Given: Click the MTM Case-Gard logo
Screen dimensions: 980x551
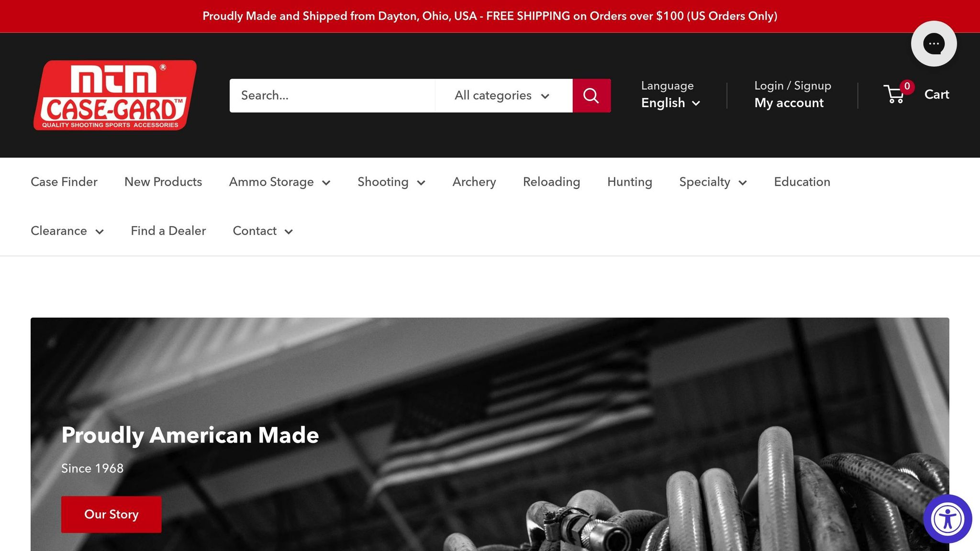Looking at the screenshot, I should point(115,95).
